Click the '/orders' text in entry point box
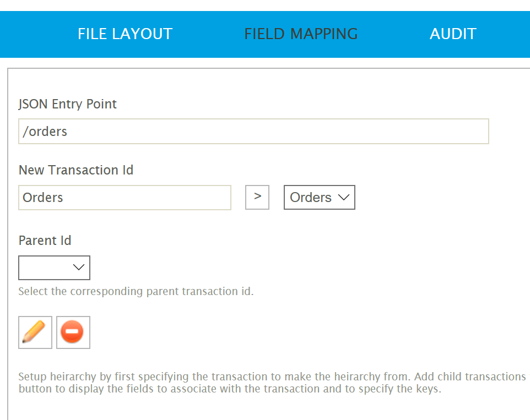Image resolution: width=530 pixels, height=420 pixels. 45,132
